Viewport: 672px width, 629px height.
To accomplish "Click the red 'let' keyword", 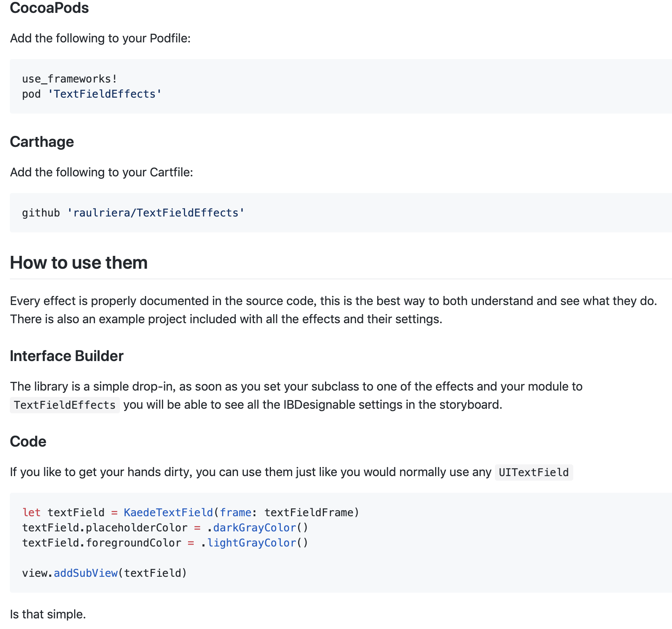I will pos(31,513).
